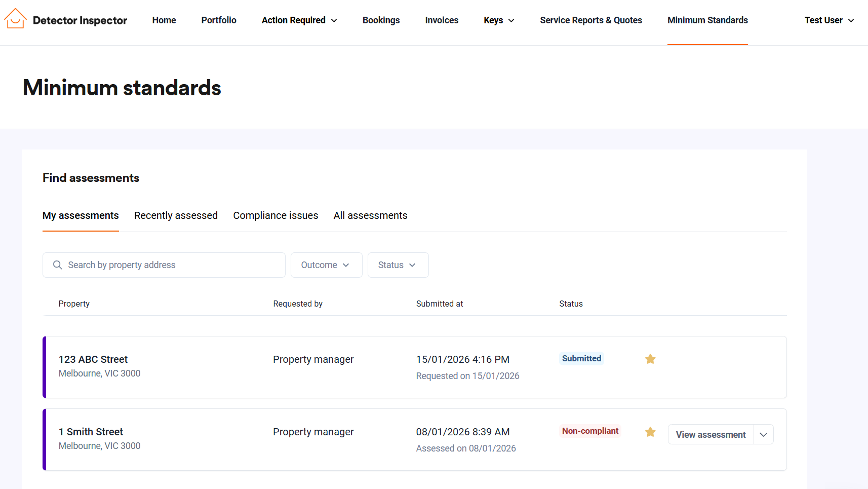Open Bookings in the navigation bar
This screenshot has height=489, width=868.
coord(381,20)
